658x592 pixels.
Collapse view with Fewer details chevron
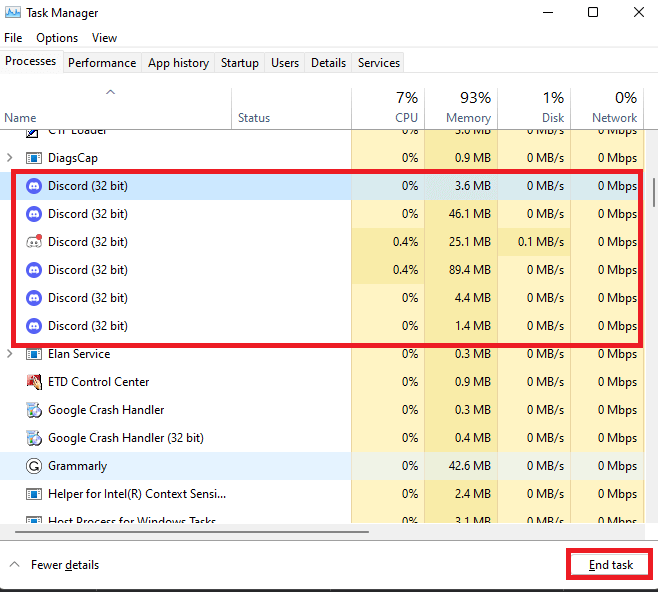tap(14, 565)
